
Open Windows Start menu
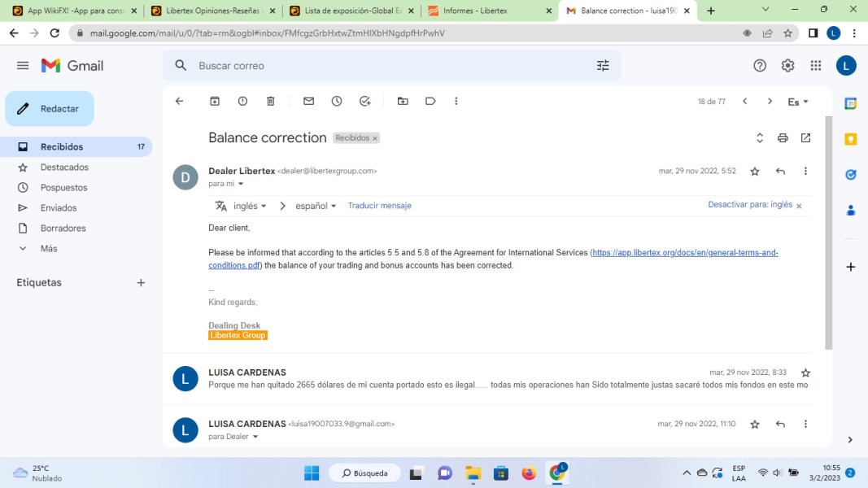[311, 473]
